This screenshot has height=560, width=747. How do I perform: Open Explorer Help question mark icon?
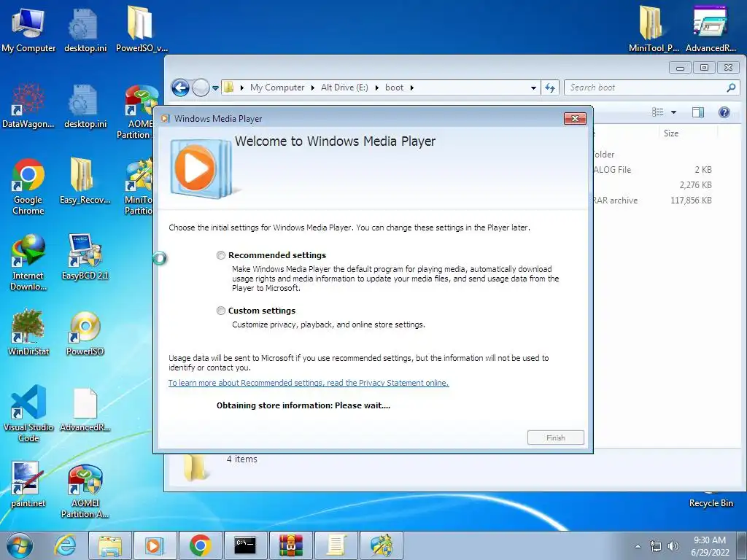point(724,112)
